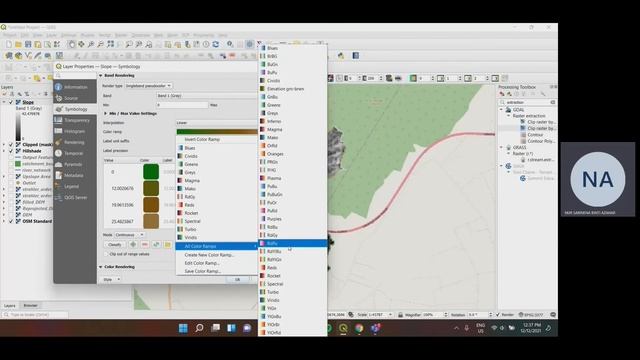Click the Windows Start icon on taskbar

pyautogui.click(x=183, y=328)
